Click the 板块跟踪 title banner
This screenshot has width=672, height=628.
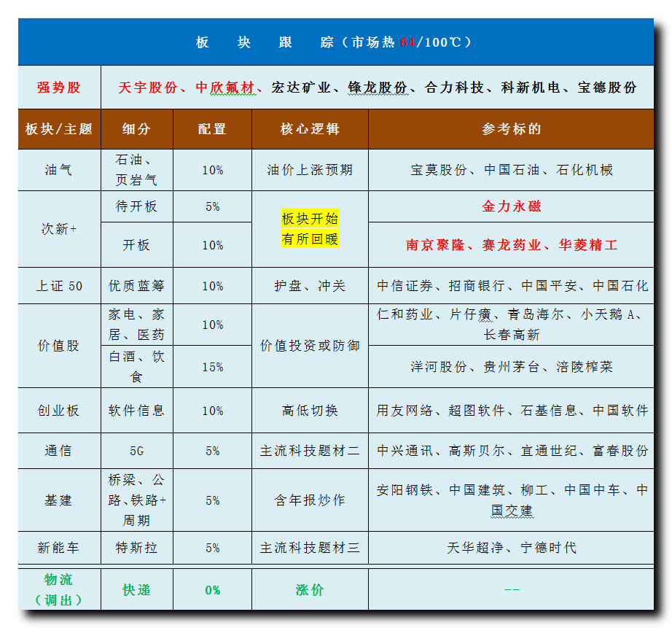[335, 42]
